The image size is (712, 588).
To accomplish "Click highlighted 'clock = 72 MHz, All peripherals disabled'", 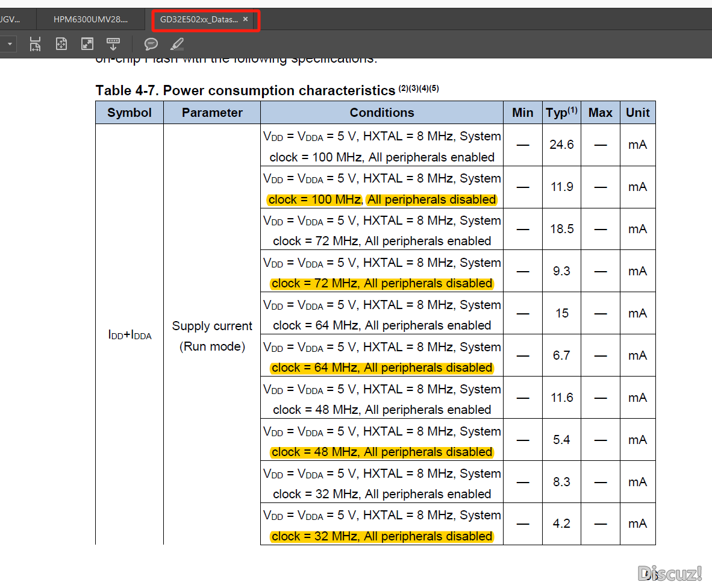I will click(382, 283).
